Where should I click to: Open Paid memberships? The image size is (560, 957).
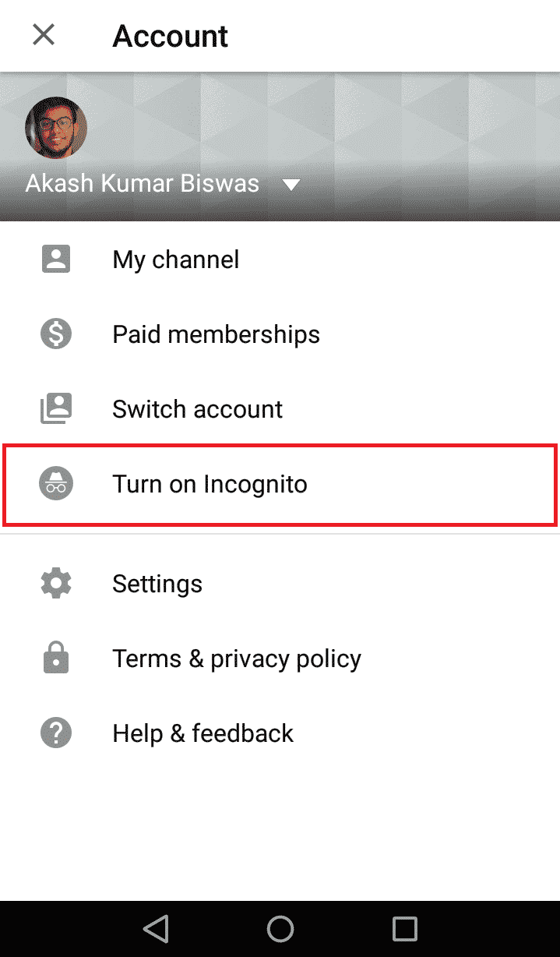pyautogui.click(x=216, y=334)
